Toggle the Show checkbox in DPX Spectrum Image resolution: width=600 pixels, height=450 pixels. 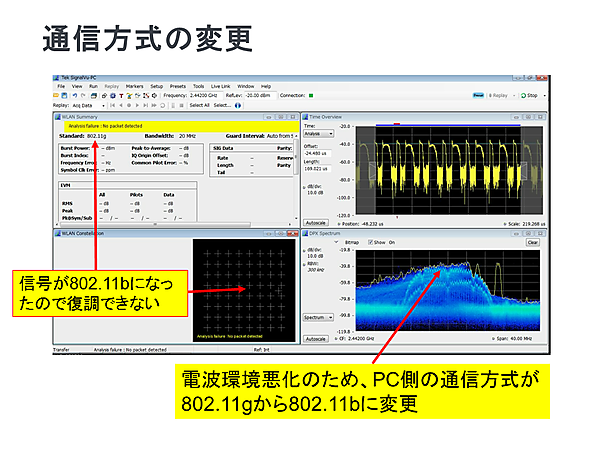[x=370, y=243]
